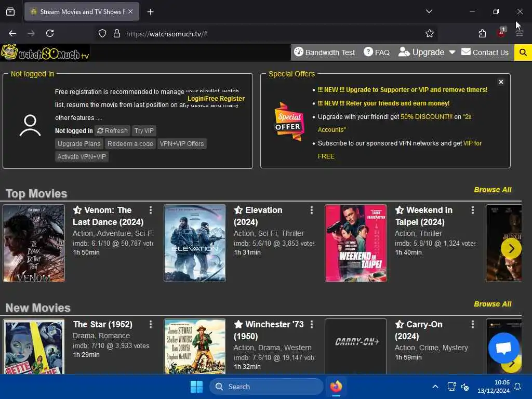
Task: Bookmark this page with star icon
Action: (x=429, y=33)
